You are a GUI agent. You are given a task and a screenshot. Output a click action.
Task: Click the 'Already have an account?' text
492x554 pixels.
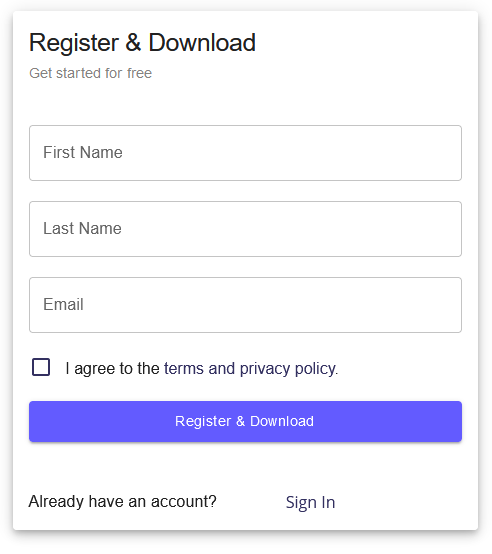coord(122,501)
